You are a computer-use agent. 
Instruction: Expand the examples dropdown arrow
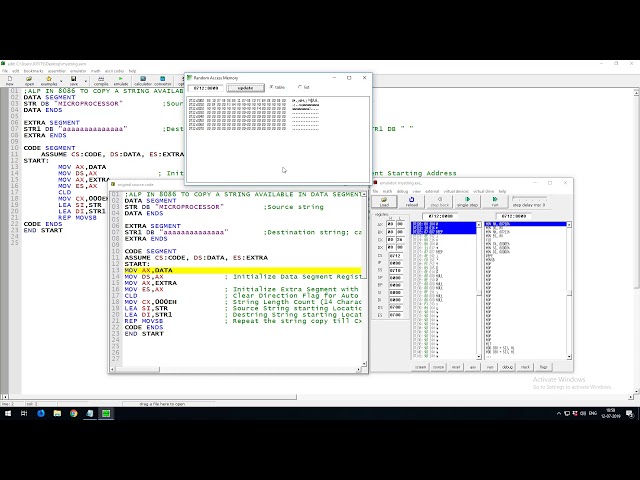click(61, 81)
